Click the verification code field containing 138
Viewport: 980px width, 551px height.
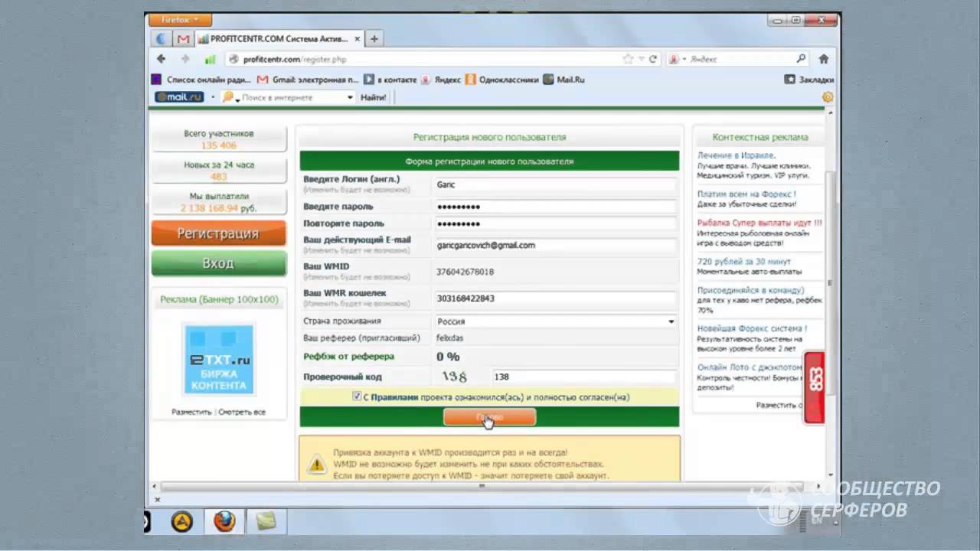584,377
